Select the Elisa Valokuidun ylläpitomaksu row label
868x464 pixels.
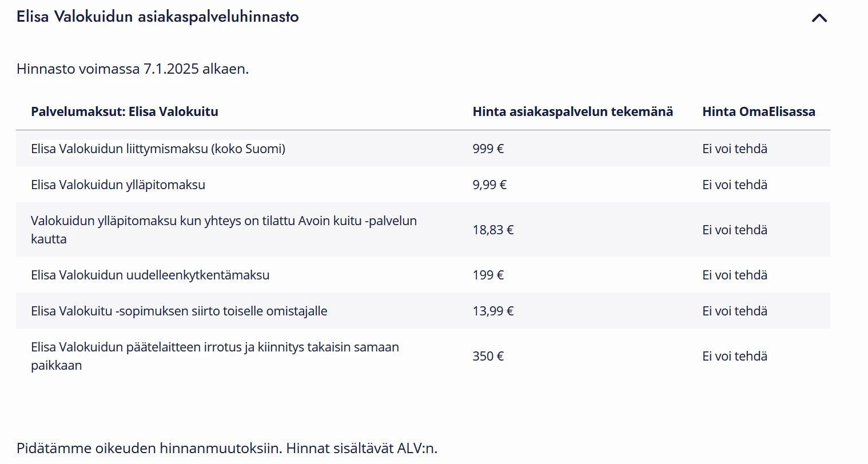(x=118, y=185)
